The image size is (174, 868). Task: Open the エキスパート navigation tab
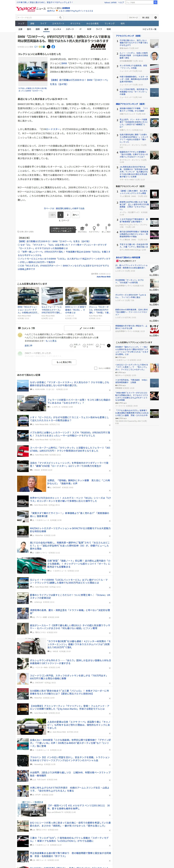point(58,24)
